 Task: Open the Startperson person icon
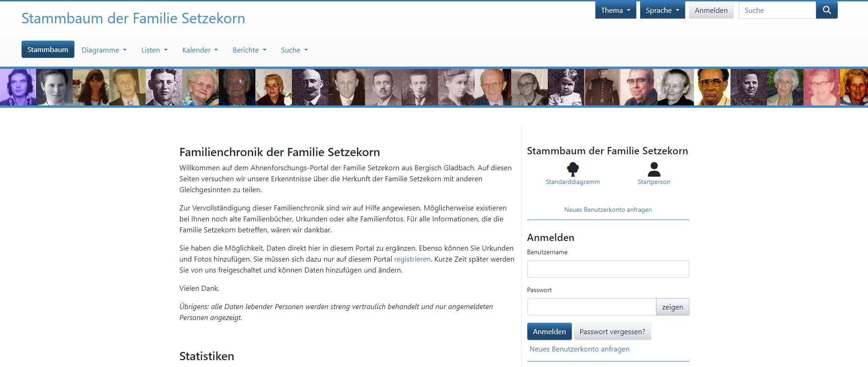pos(654,169)
